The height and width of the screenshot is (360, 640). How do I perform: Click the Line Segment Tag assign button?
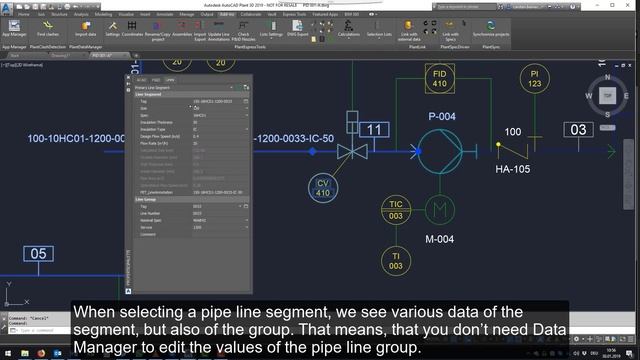[x=246, y=101]
